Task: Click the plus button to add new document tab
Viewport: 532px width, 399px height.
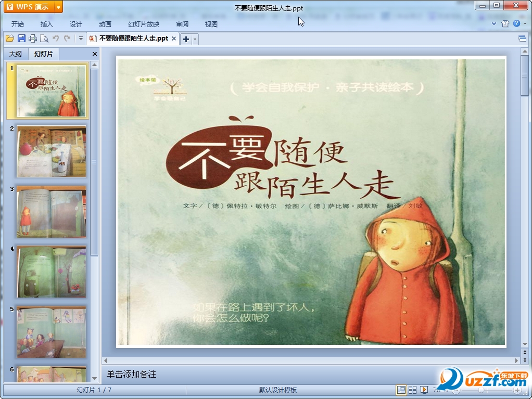Action: (186, 39)
